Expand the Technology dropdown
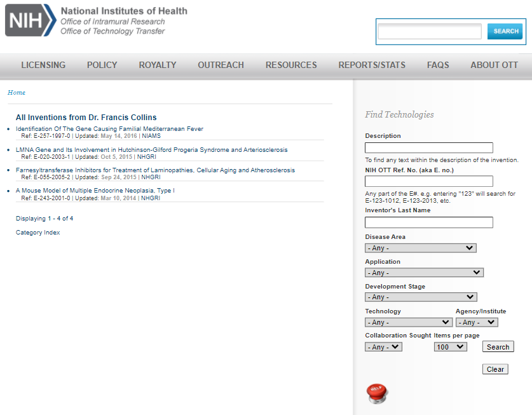The height and width of the screenshot is (415, 532). point(409,322)
